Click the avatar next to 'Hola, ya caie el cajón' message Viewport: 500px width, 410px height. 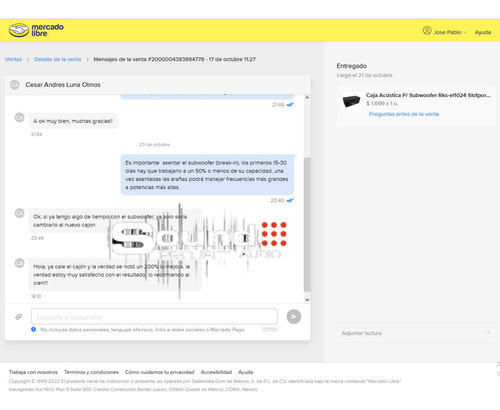click(x=20, y=263)
